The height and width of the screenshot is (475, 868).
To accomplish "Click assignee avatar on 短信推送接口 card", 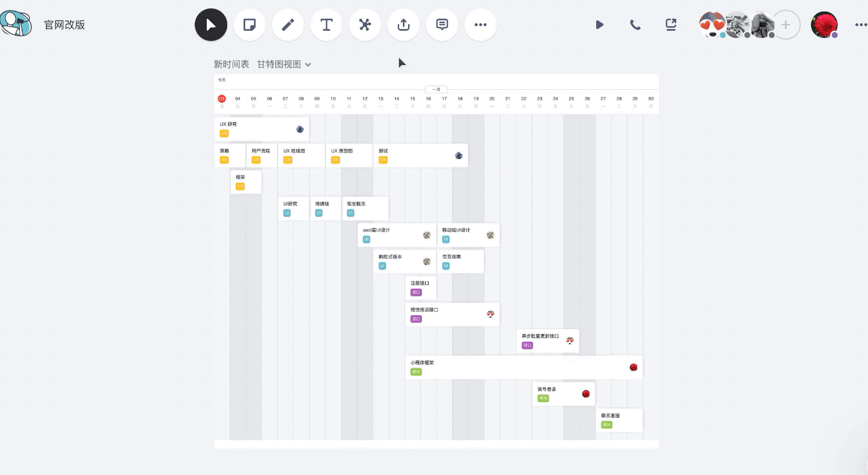I will [x=491, y=314].
